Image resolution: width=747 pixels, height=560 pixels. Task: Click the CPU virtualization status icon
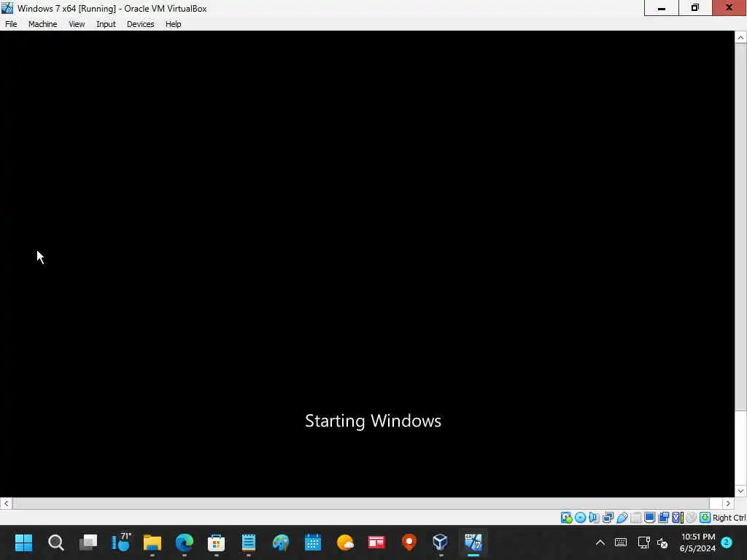(678, 518)
